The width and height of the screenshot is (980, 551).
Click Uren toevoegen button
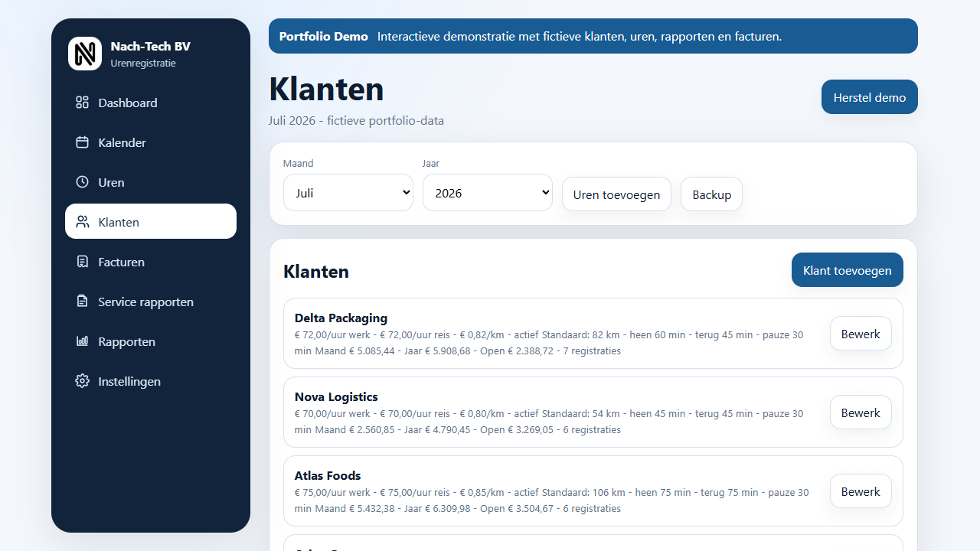click(616, 194)
